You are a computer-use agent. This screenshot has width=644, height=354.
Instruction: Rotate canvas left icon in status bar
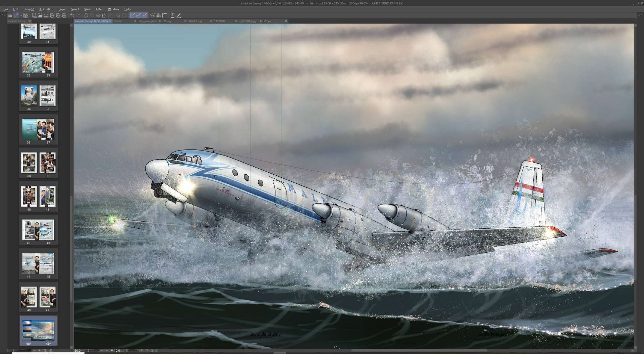(142, 350)
